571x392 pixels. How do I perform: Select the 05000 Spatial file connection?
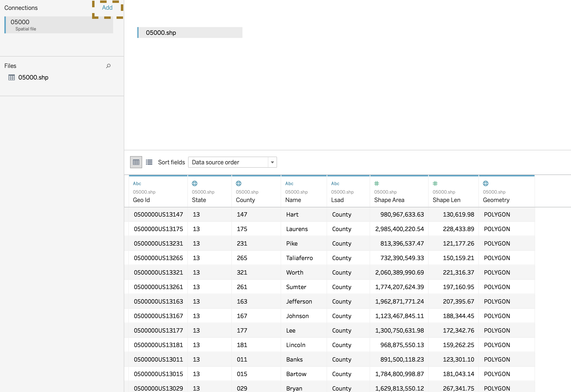coord(59,25)
